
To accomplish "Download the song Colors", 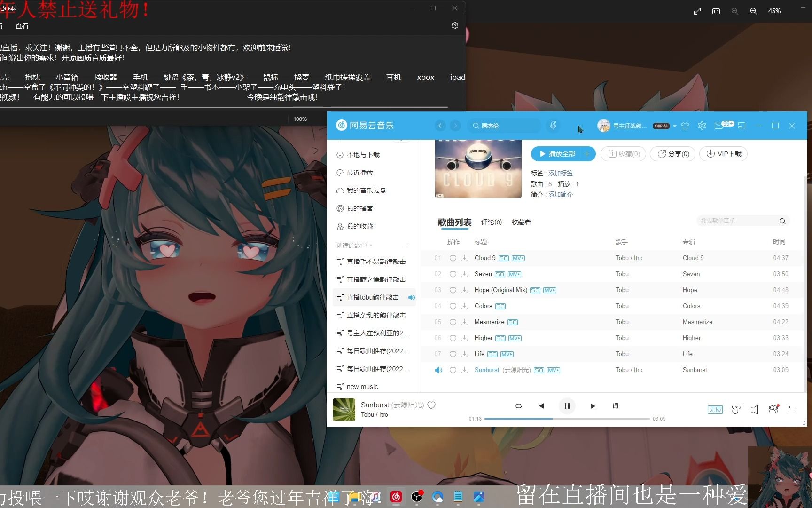I will (x=464, y=306).
